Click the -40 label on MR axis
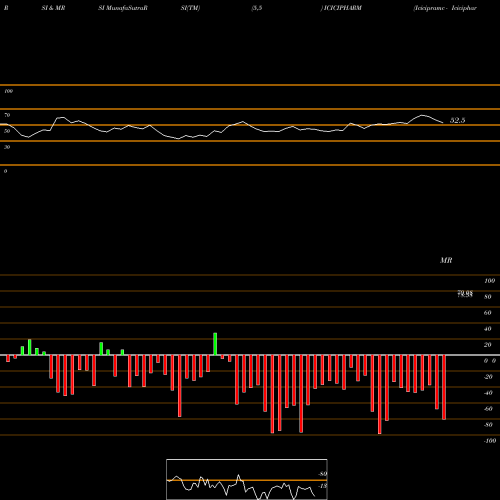Image resolution: width=500 pixels, height=500 pixels. point(488,393)
